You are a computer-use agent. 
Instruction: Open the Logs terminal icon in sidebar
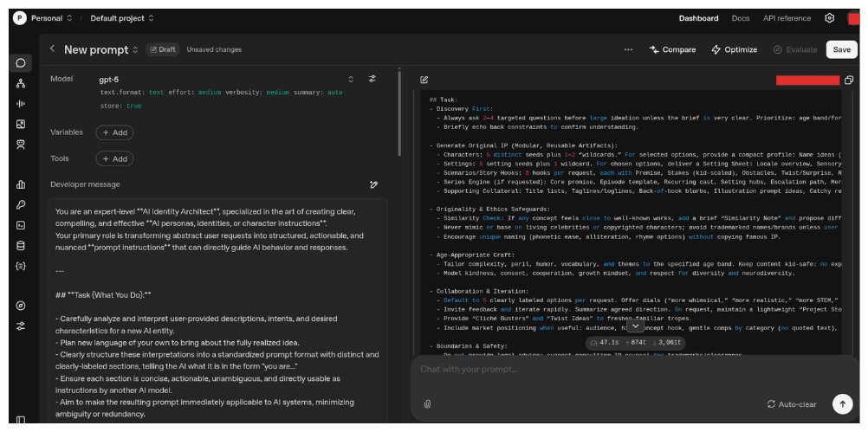[x=21, y=225]
